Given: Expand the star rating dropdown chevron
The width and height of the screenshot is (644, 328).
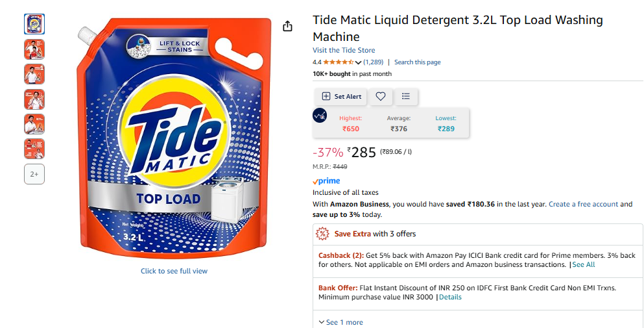Looking at the screenshot, I should pos(358,62).
